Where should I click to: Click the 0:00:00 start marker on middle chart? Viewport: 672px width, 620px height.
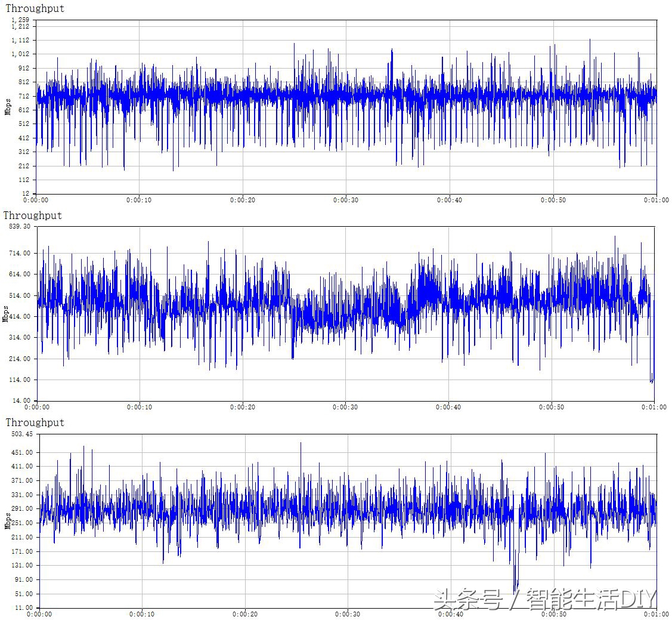37,407
